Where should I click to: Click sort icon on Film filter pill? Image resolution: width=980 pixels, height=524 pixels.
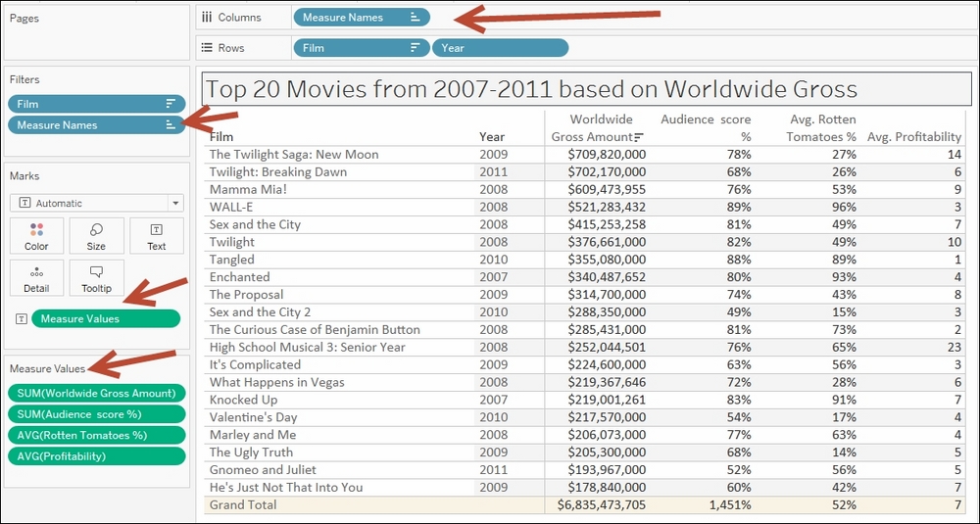[x=171, y=104]
